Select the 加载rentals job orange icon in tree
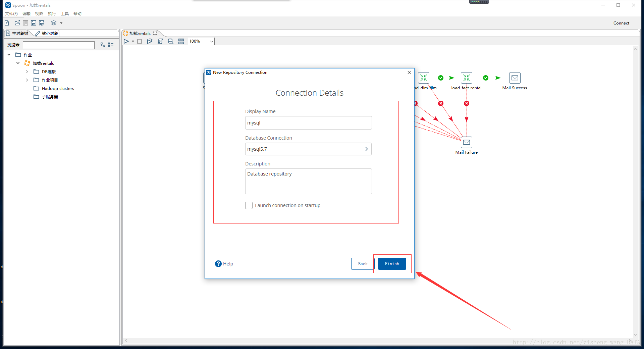Image resolution: width=644 pixels, height=349 pixels. 27,63
